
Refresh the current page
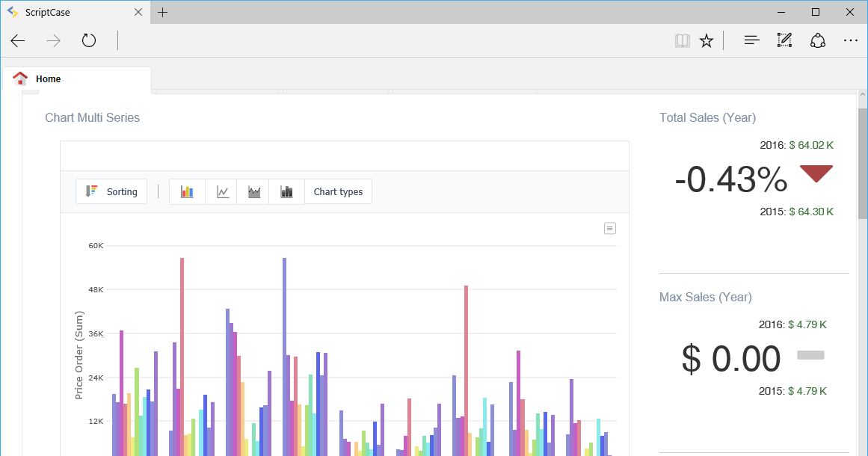pyautogui.click(x=89, y=40)
